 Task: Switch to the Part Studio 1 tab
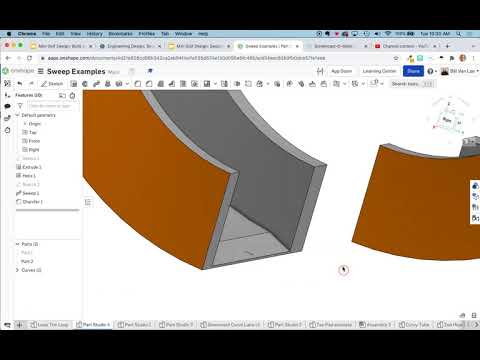135,324
